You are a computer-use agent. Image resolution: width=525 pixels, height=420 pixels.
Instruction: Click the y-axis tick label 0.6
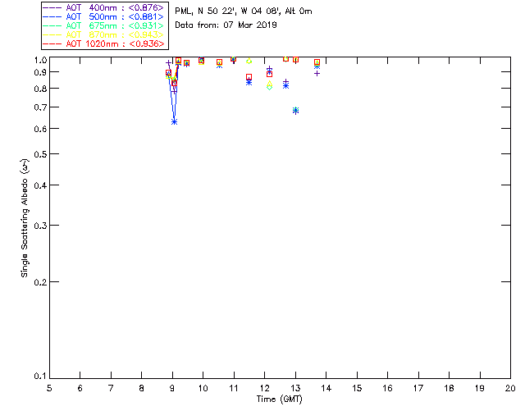(40, 129)
